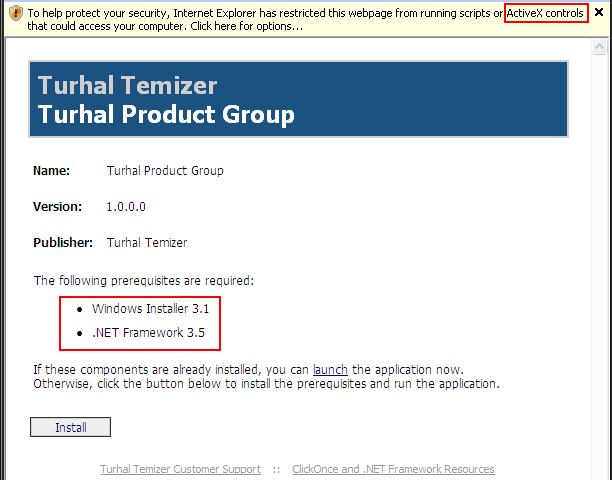Open Turhal Temizer Customer Support link
612x480 pixels.
(x=180, y=469)
